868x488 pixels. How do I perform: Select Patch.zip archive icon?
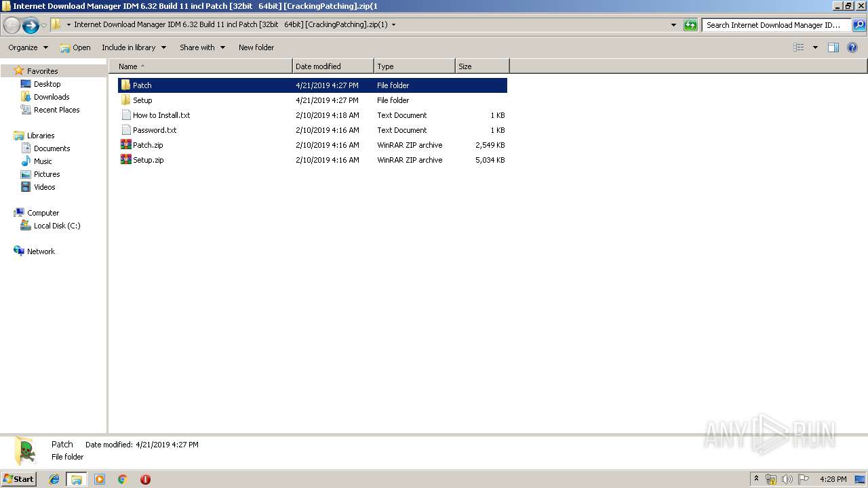(125, 145)
